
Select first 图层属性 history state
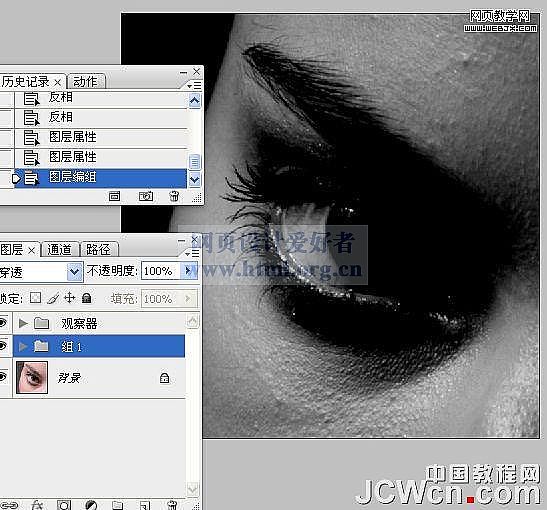click(x=101, y=138)
